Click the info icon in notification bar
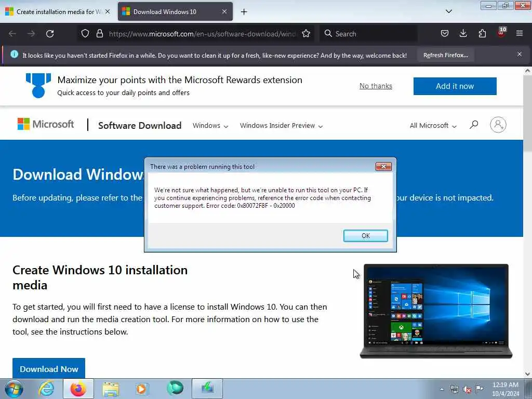Viewport: 532px width, 399px height. (x=14, y=54)
